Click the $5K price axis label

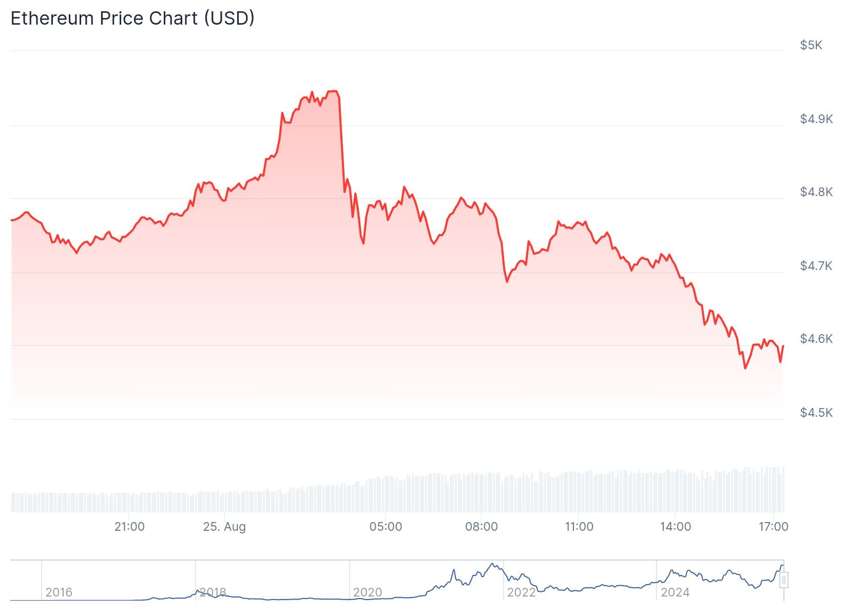pyautogui.click(x=811, y=45)
